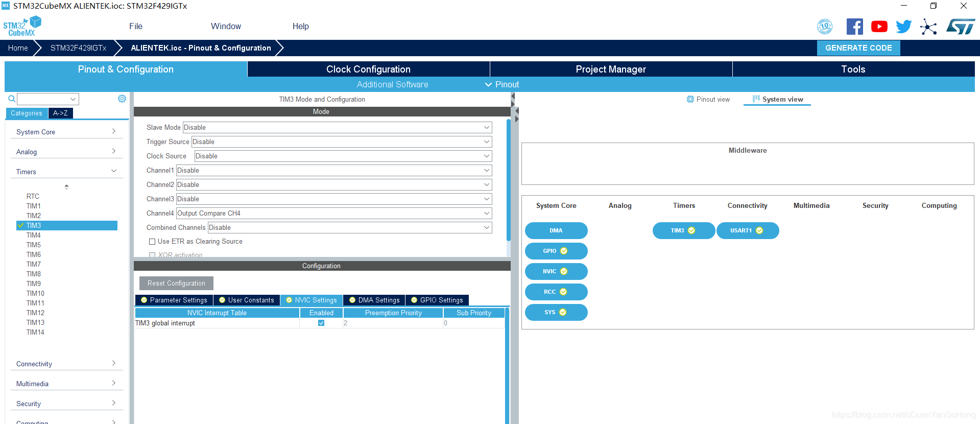Open the Clock Source dropdown
Image resolution: width=980 pixels, height=424 pixels.
343,156
